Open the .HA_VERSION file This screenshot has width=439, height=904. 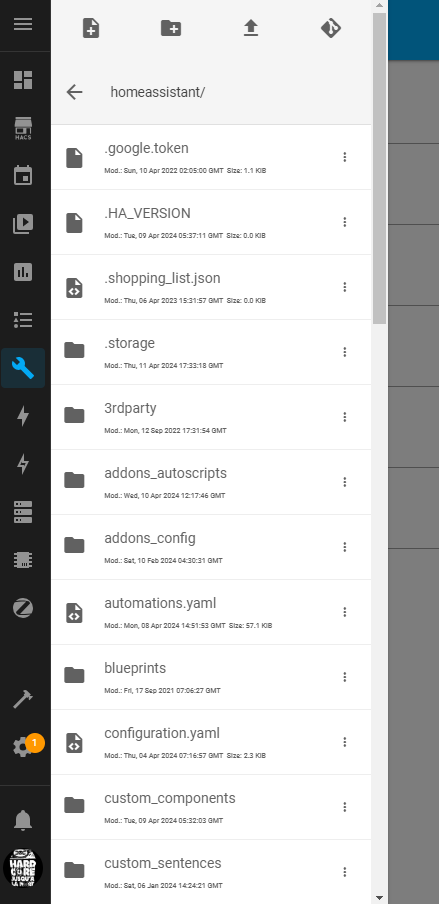[211, 222]
